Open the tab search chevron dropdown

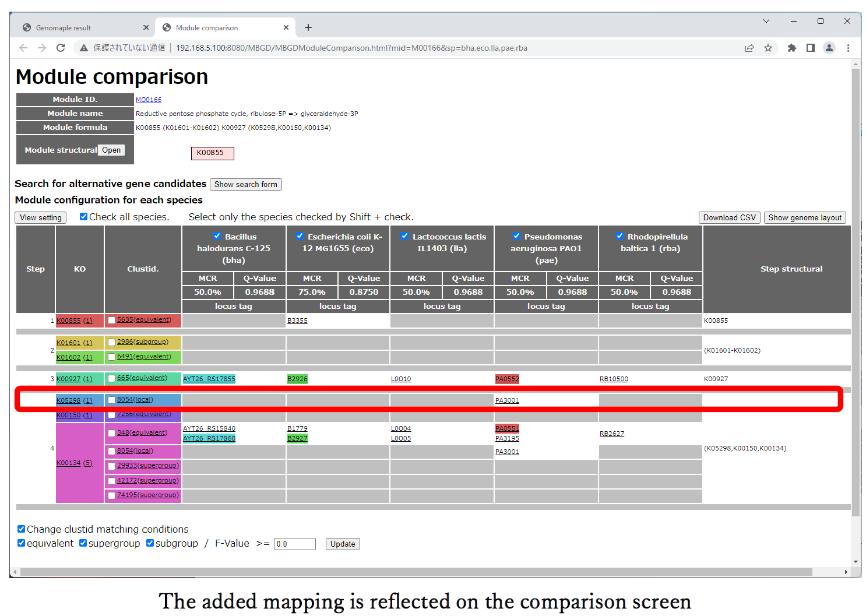766,21
